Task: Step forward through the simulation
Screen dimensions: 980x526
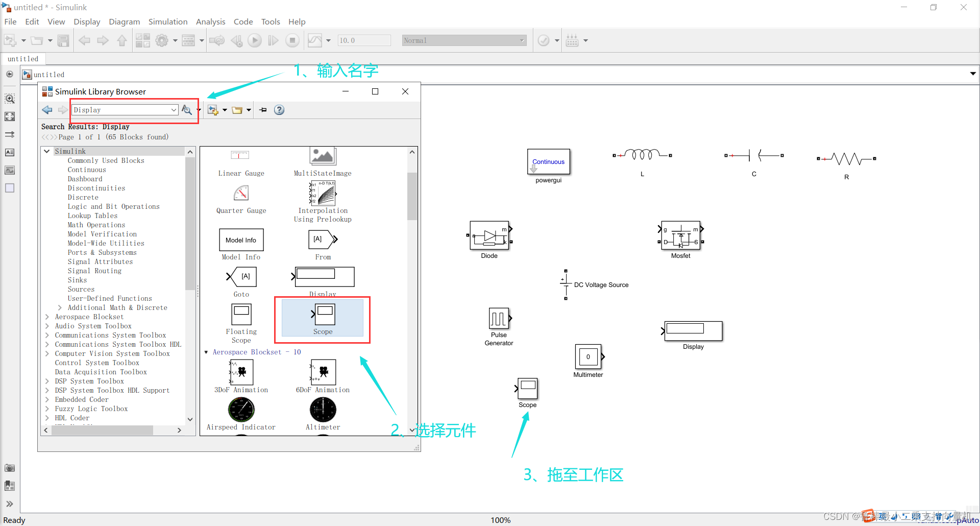Action: tap(273, 40)
